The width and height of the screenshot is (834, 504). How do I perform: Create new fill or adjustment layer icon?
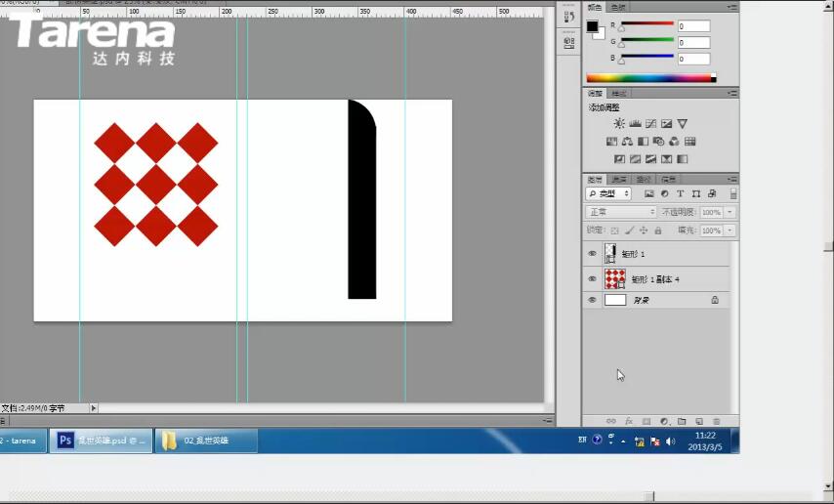pyautogui.click(x=664, y=421)
